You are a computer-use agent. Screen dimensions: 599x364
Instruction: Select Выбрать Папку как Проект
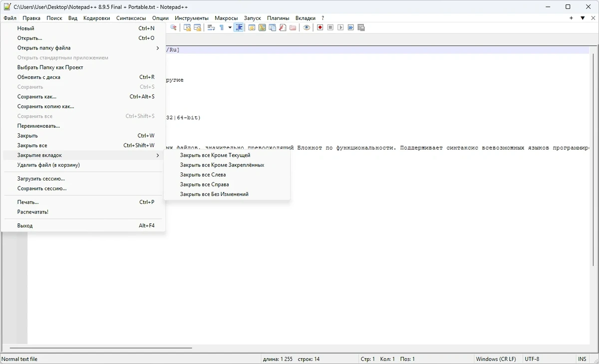click(83, 67)
